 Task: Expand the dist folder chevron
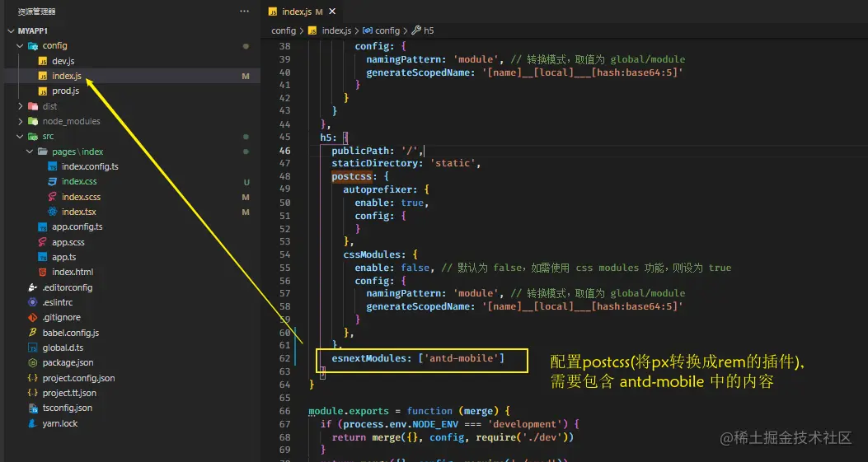click(x=21, y=106)
